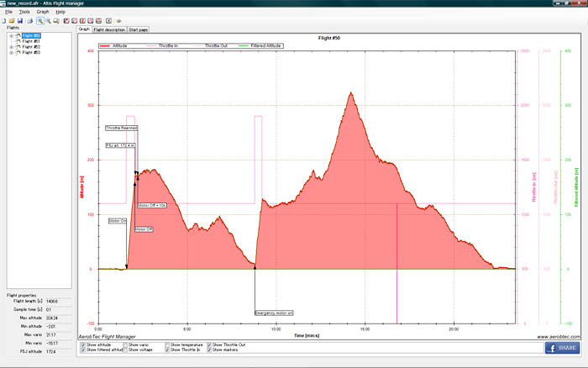Save the record using the floppy disk icon
This screenshot has height=368, width=588.
tap(20, 21)
